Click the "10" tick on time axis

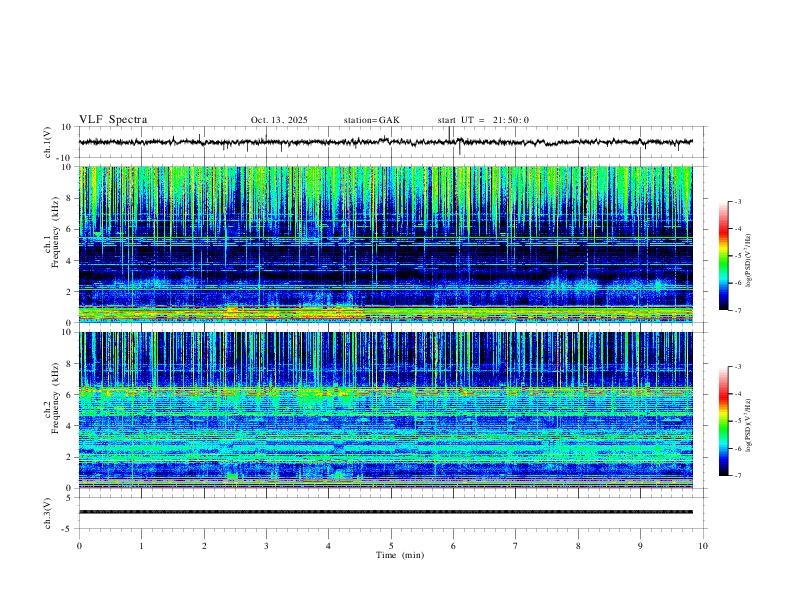click(x=703, y=546)
